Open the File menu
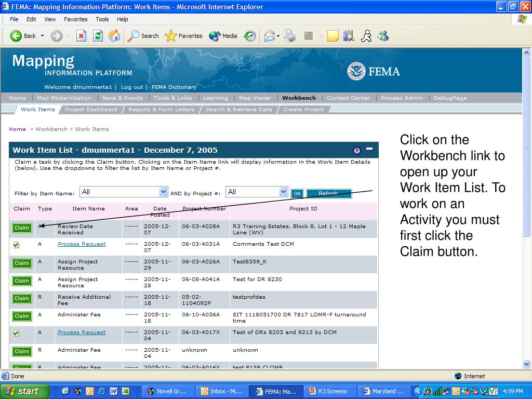 (x=14, y=19)
